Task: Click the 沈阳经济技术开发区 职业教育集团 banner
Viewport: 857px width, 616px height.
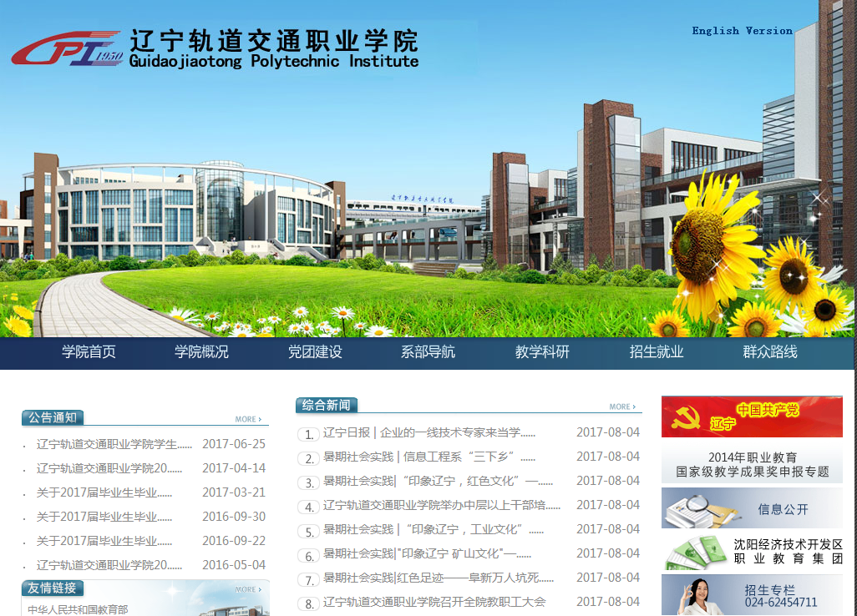Action: [752, 552]
